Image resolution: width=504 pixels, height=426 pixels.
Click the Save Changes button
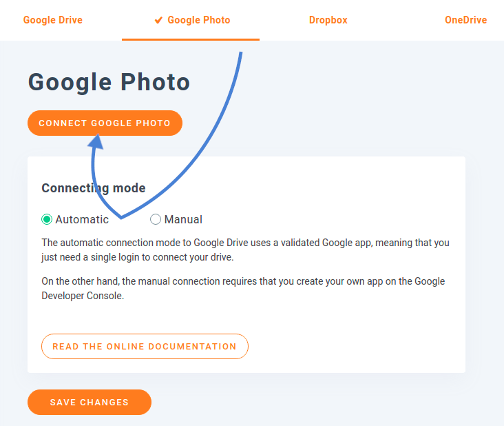[x=90, y=402]
